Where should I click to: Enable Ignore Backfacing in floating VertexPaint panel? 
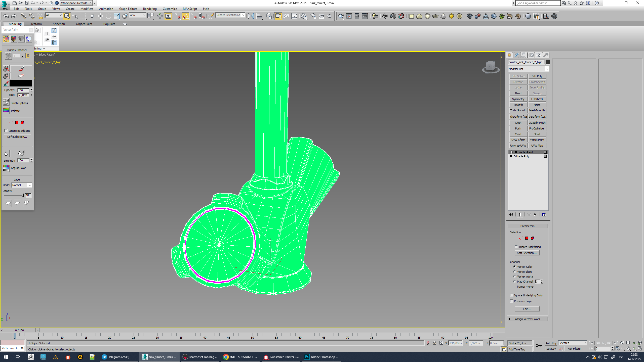[x=6, y=131]
